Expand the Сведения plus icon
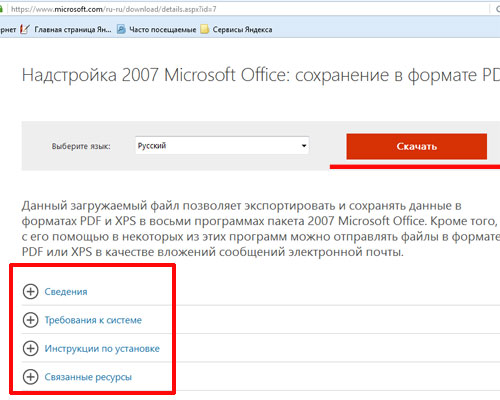Image resolution: width=500 pixels, height=400 pixels. 30,292
